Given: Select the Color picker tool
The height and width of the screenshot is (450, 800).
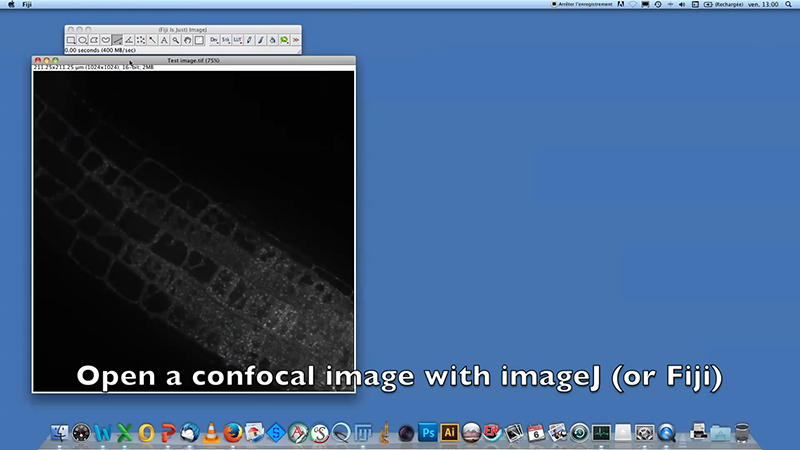Looking at the screenshot, I should (x=199, y=40).
